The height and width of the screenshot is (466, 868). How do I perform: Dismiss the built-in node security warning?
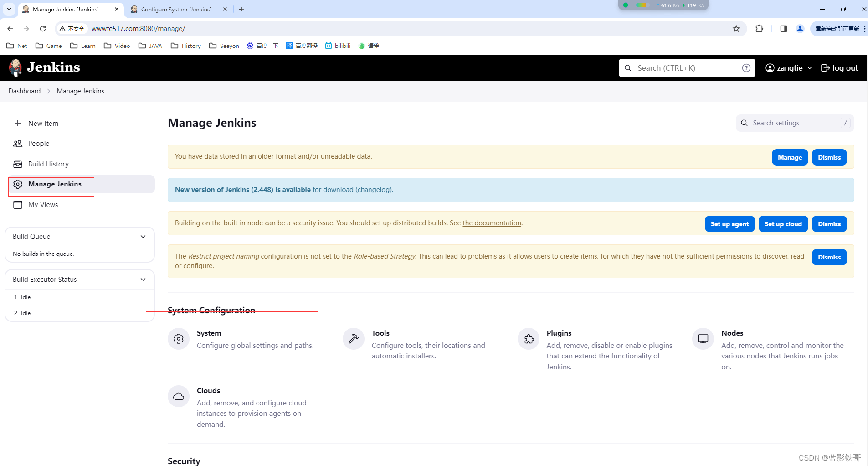point(829,224)
